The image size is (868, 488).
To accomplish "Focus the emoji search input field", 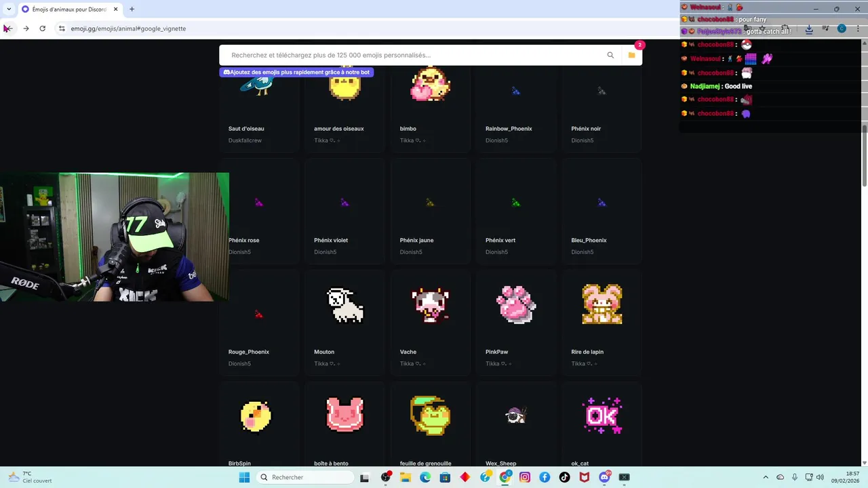I will [414, 56].
